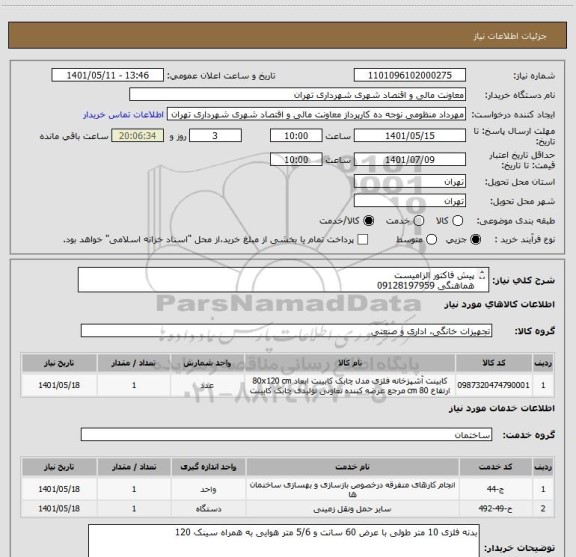Click the نام کالا column header
The image size is (576, 557).
click(350, 363)
